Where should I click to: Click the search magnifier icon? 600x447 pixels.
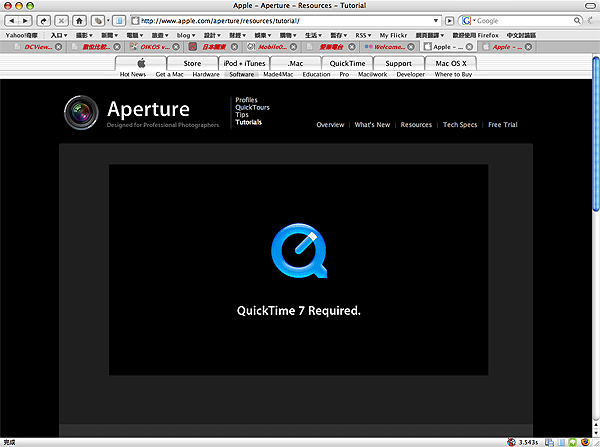577,21
